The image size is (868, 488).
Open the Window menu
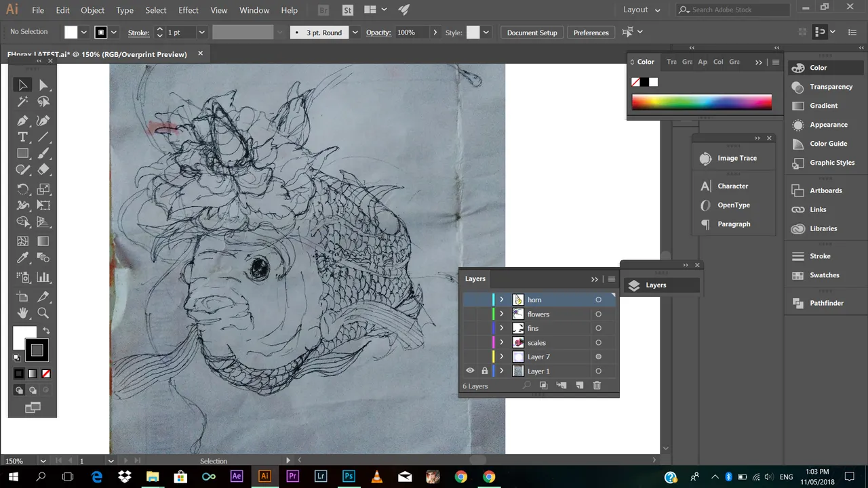click(254, 10)
